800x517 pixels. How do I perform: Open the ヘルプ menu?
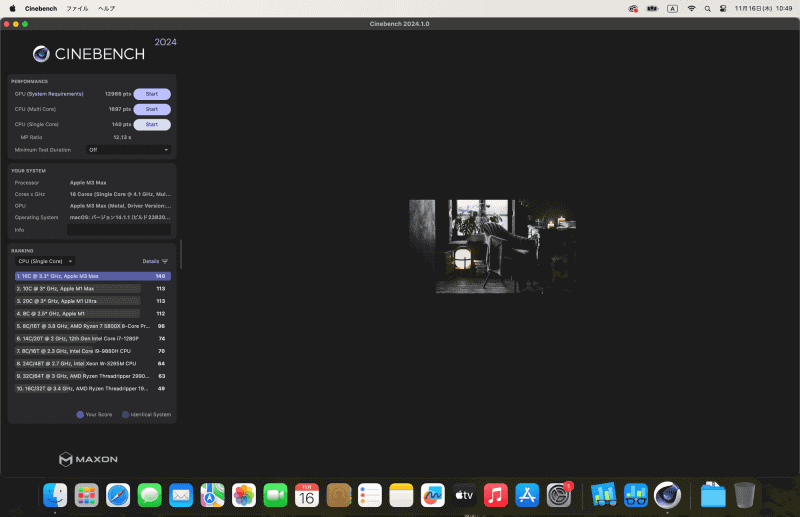[107, 9]
